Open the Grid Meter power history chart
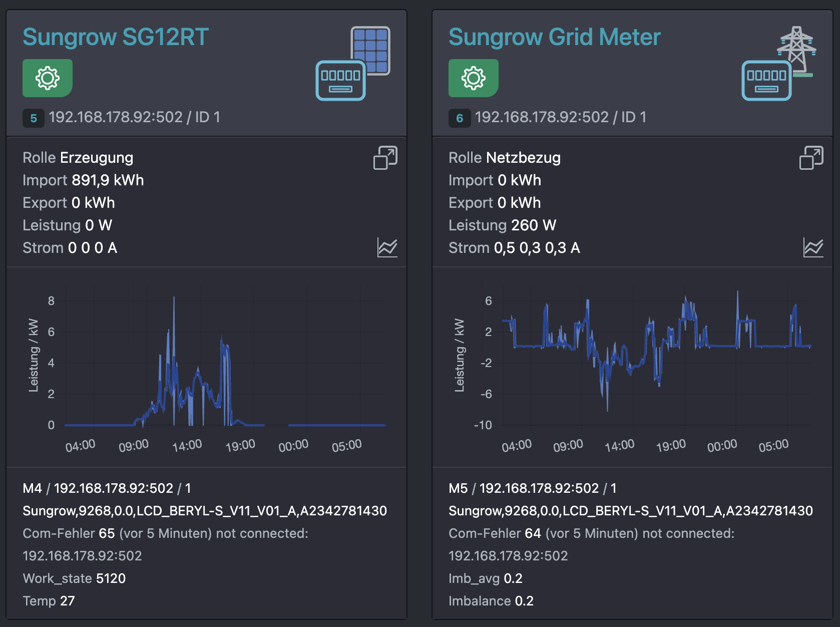The image size is (840, 627). point(633,368)
